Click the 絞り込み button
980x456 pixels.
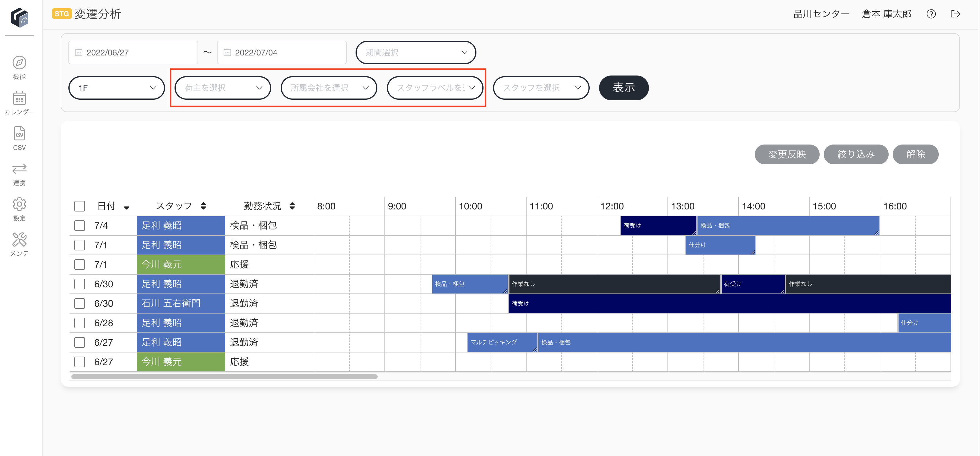point(856,155)
